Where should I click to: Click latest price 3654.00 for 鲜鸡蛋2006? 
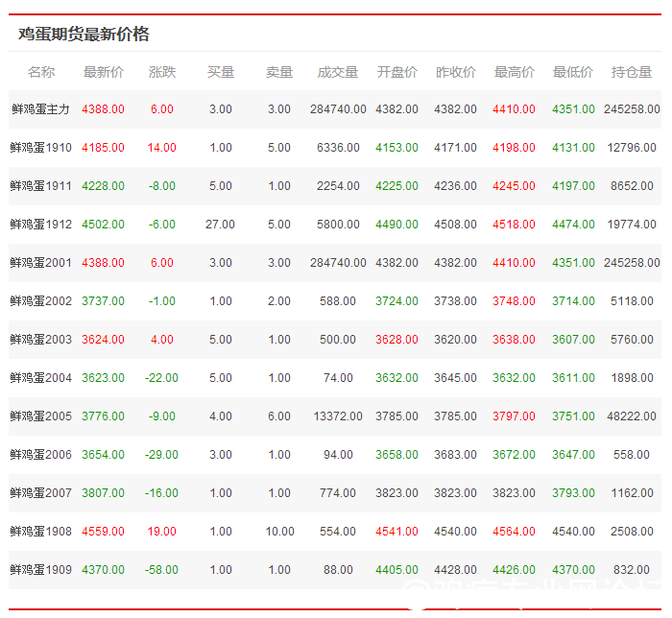coord(103,455)
